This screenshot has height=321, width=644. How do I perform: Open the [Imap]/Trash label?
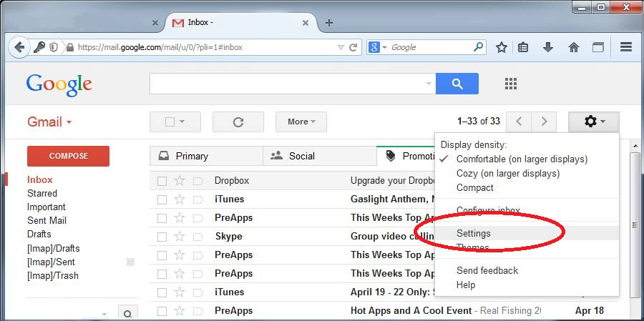click(x=52, y=276)
